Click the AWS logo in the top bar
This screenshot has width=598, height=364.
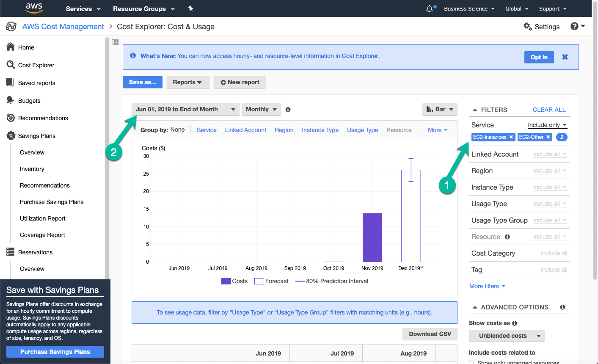[x=34, y=8]
